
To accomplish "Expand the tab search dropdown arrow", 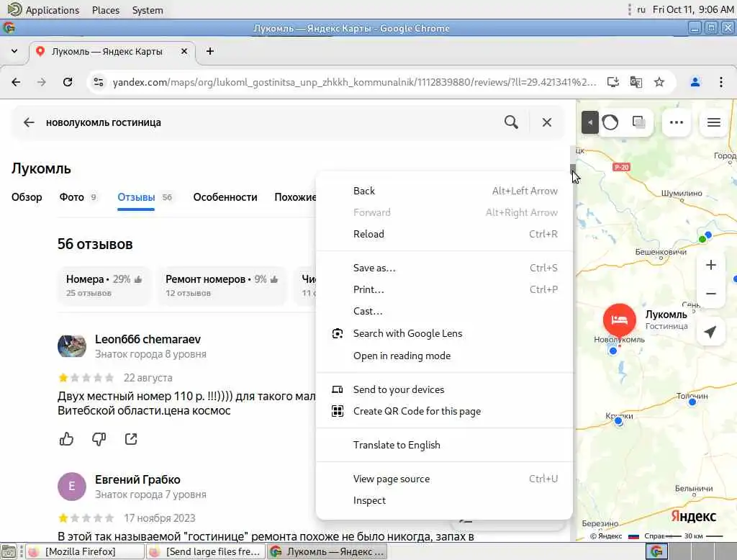I will (14, 51).
